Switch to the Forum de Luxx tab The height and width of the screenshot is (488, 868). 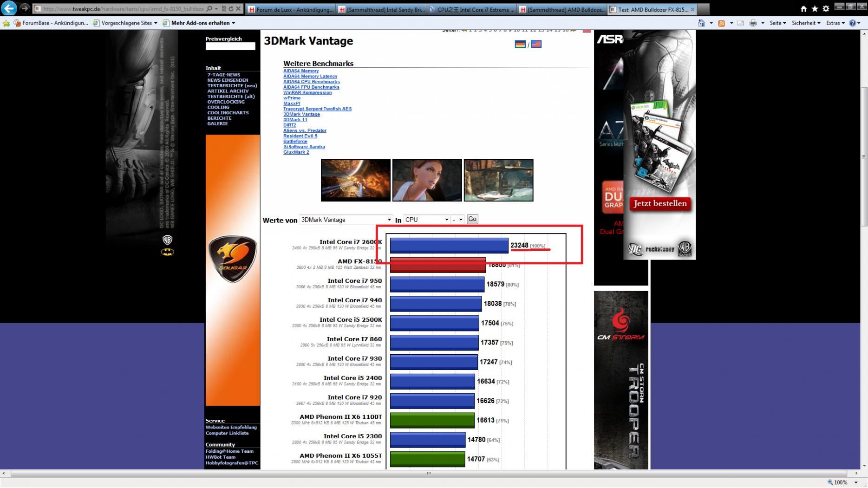point(291,9)
